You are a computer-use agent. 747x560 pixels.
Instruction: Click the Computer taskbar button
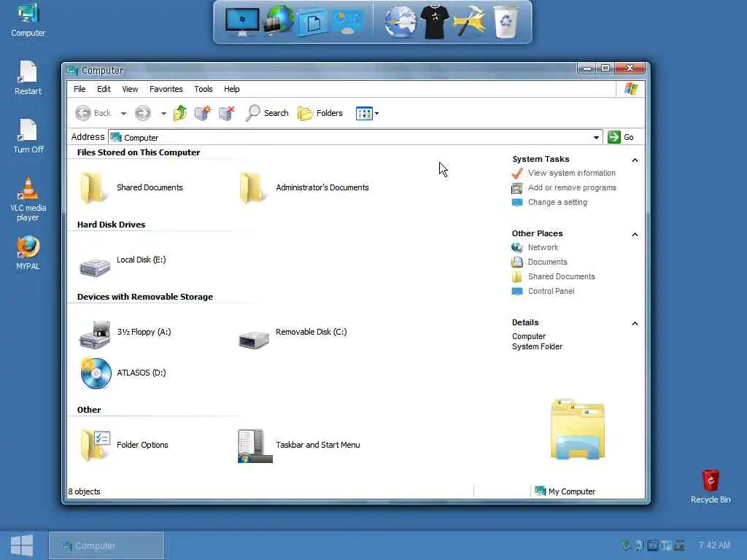(107, 545)
